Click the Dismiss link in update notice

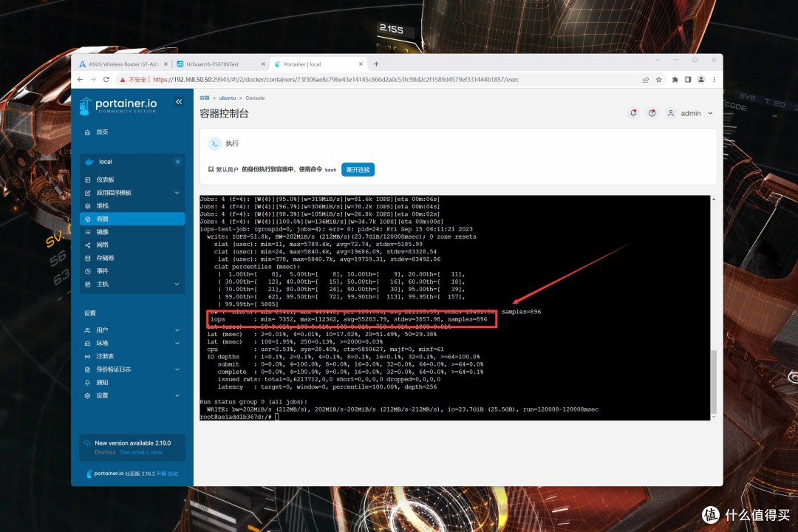pyautogui.click(x=105, y=452)
